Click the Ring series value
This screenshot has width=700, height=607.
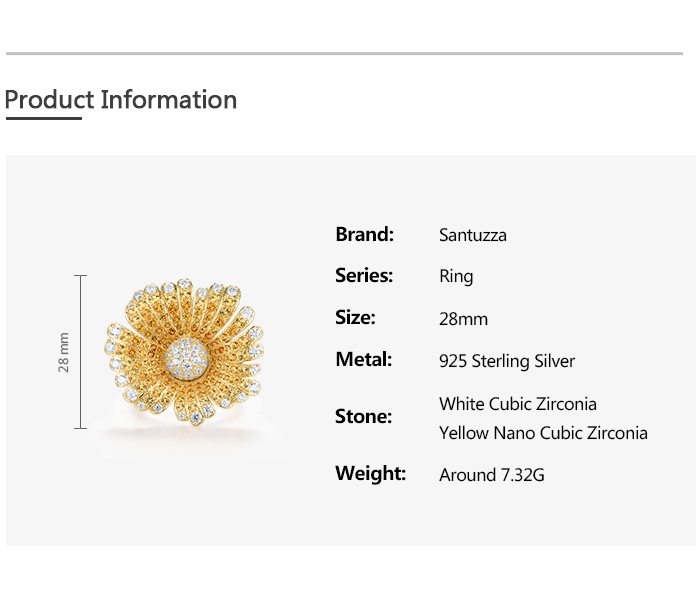[456, 277]
